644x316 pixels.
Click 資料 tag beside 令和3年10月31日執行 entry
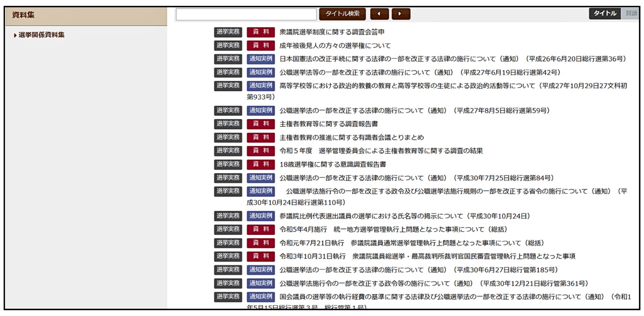coord(261,256)
